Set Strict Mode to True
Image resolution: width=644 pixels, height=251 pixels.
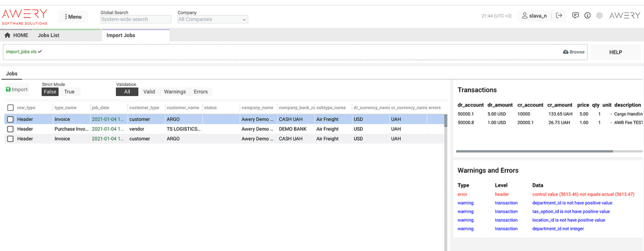coord(69,91)
